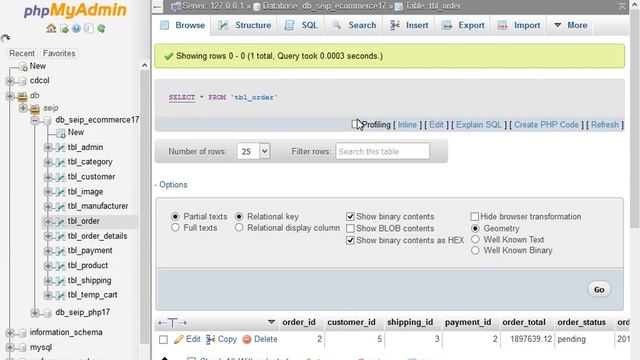The height and width of the screenshot is (360, 640).
Task: Click tbl_order_details table icon
Action: (60, 236)
